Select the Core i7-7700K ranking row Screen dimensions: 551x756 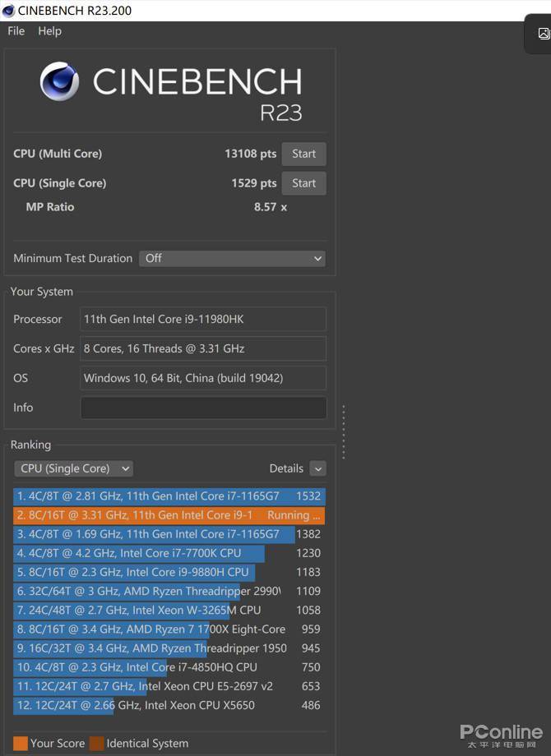(x=169, y=553)
